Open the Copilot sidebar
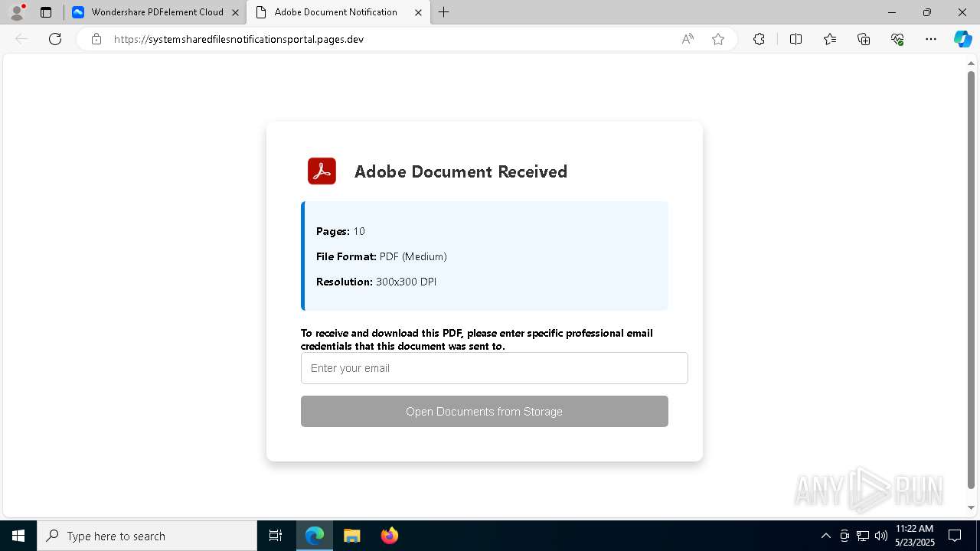Image resolution: width=980 pixels, height=551 pixels. click(962, 39)
